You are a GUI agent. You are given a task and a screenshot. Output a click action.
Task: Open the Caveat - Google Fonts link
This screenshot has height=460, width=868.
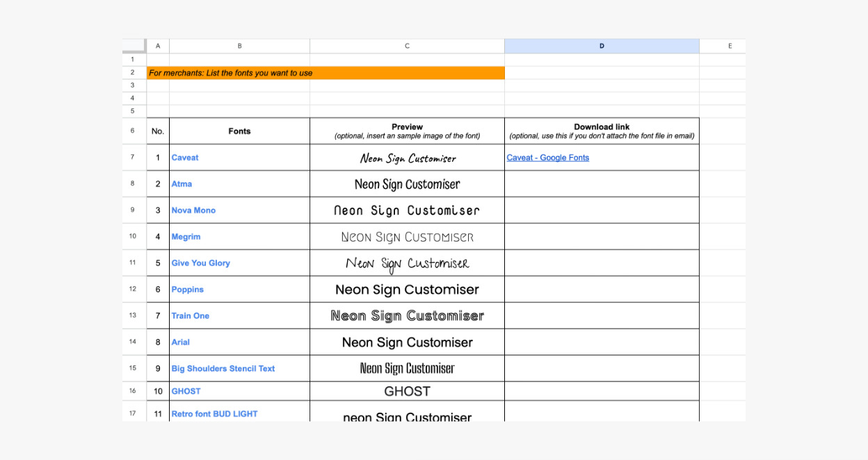click(x=547, y=158)
